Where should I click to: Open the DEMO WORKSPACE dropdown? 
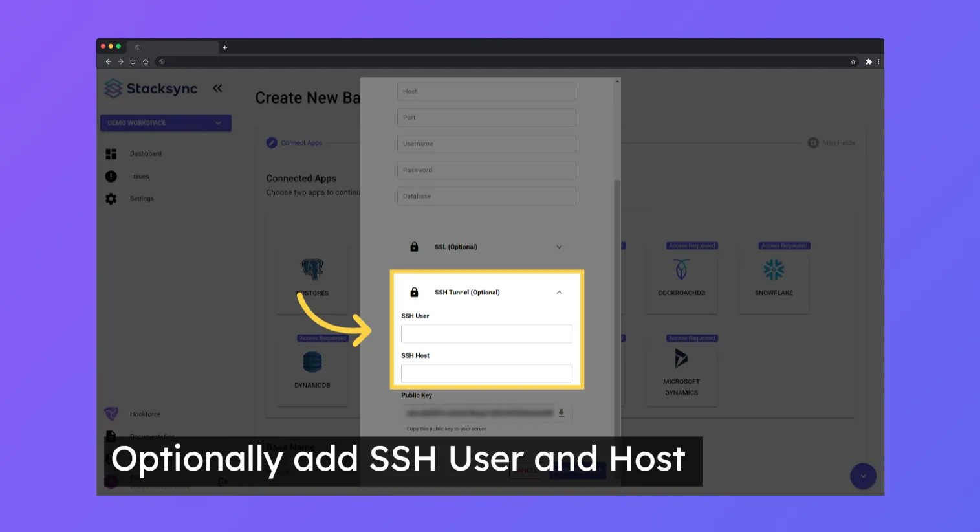[x=166, y=123]
